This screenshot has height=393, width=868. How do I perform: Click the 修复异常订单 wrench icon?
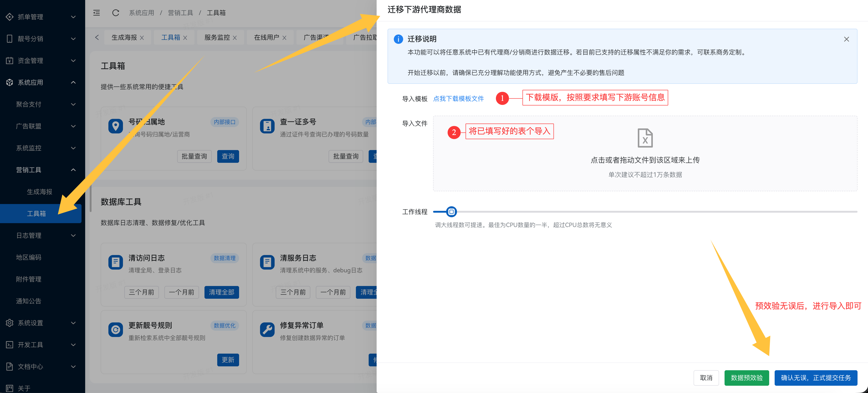coord(267,330)
